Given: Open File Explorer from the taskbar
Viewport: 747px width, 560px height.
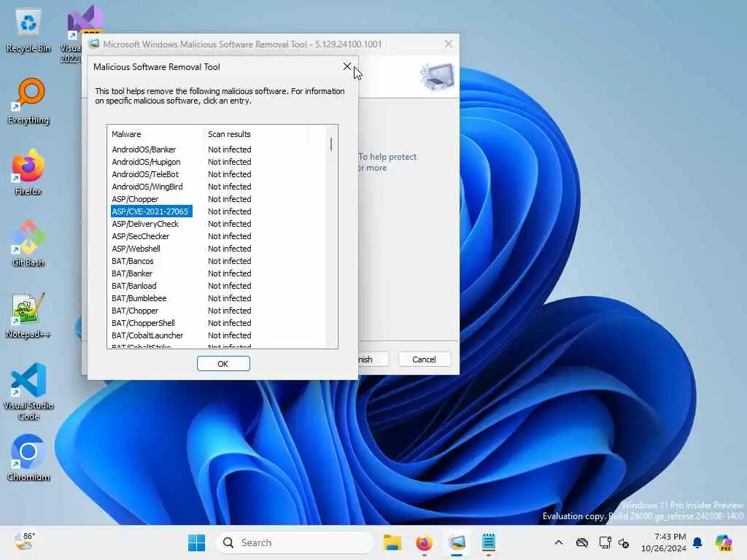Looking at the screenshot, I should (x=392, y=542).
